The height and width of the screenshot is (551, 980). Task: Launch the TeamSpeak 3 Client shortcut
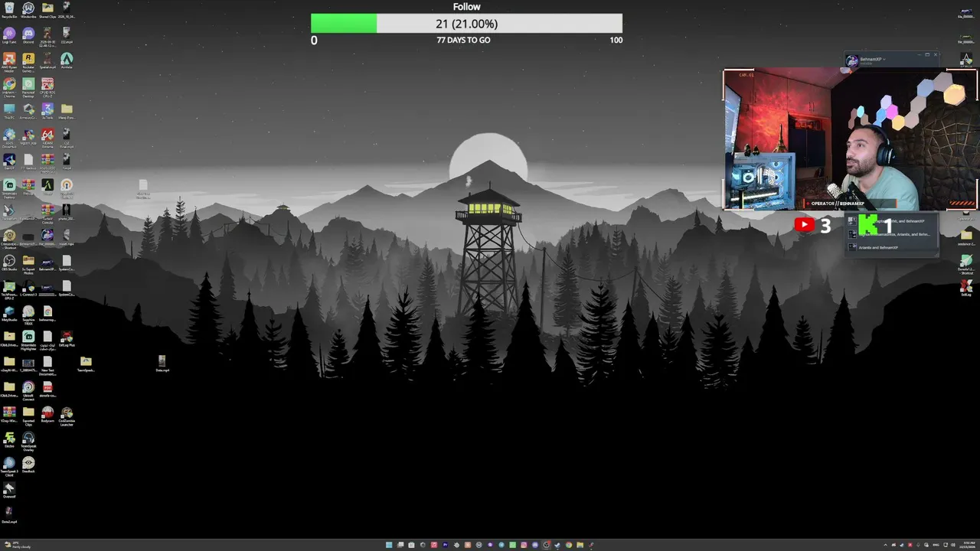pos(9,466)
